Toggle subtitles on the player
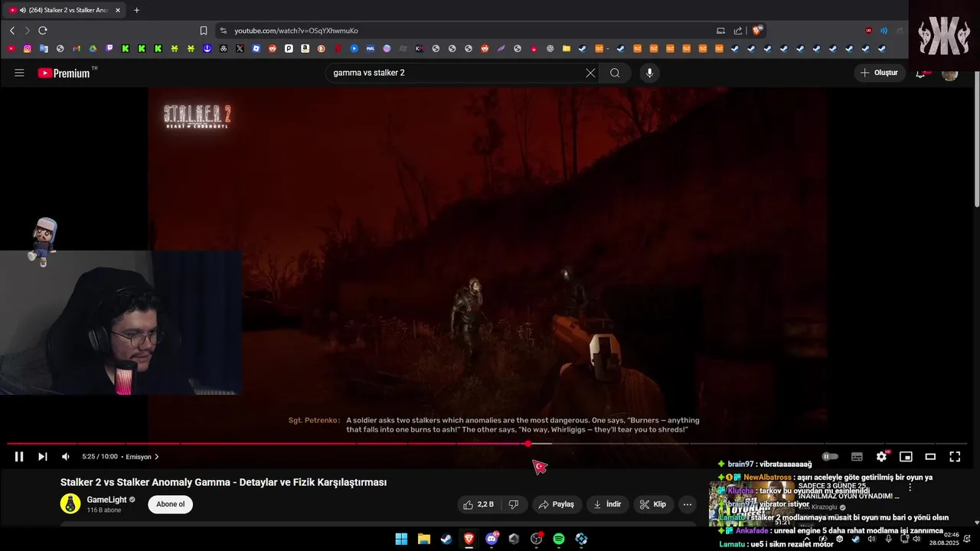This screenshot has height=551, width=980. [857, 457]
